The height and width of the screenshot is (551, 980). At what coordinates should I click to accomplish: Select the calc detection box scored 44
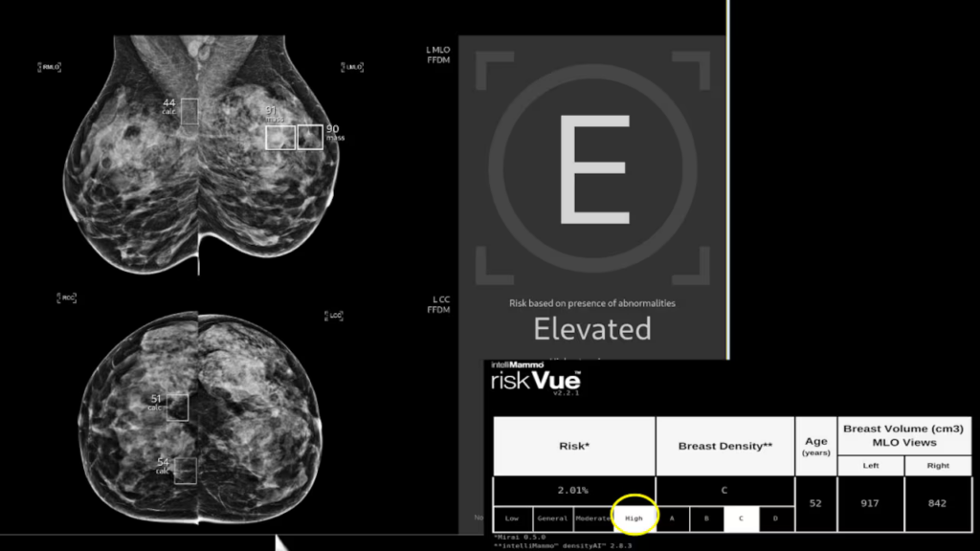click(x=189, y=111)
